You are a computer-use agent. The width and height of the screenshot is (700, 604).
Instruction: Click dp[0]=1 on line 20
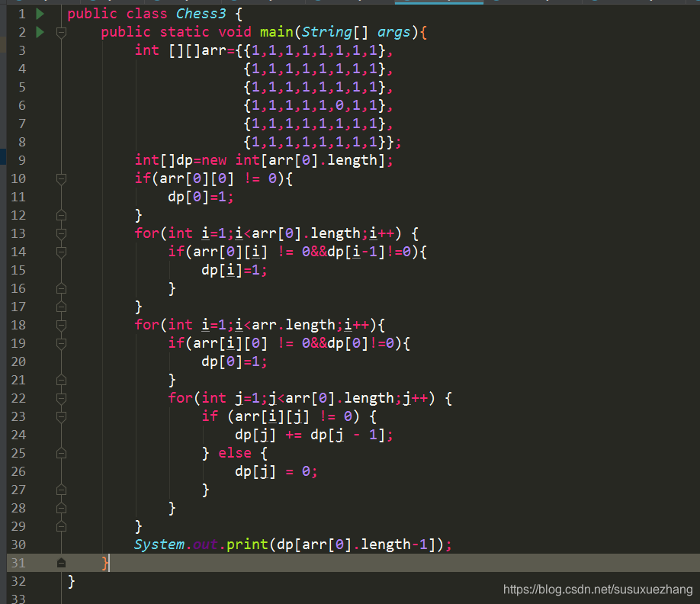click(x=234, y=361)
